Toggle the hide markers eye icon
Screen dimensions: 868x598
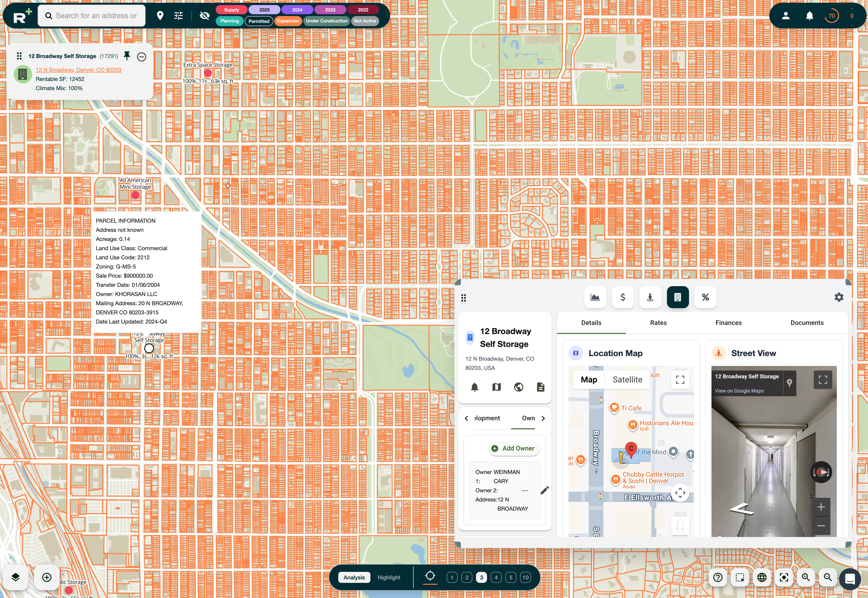point(204,15)
